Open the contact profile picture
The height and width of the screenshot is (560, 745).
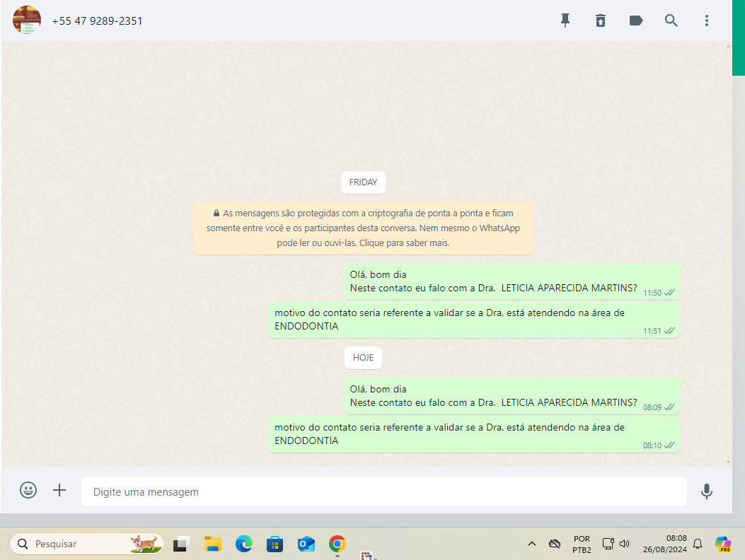27,20
